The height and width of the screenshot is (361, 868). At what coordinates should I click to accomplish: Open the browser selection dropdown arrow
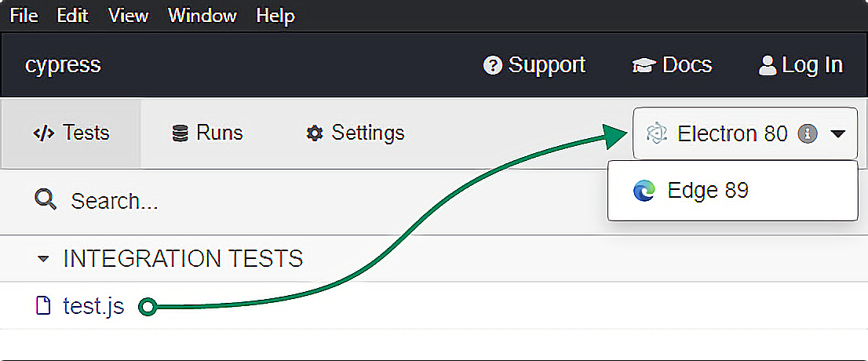pyautogui.click(x=838, y=134)
